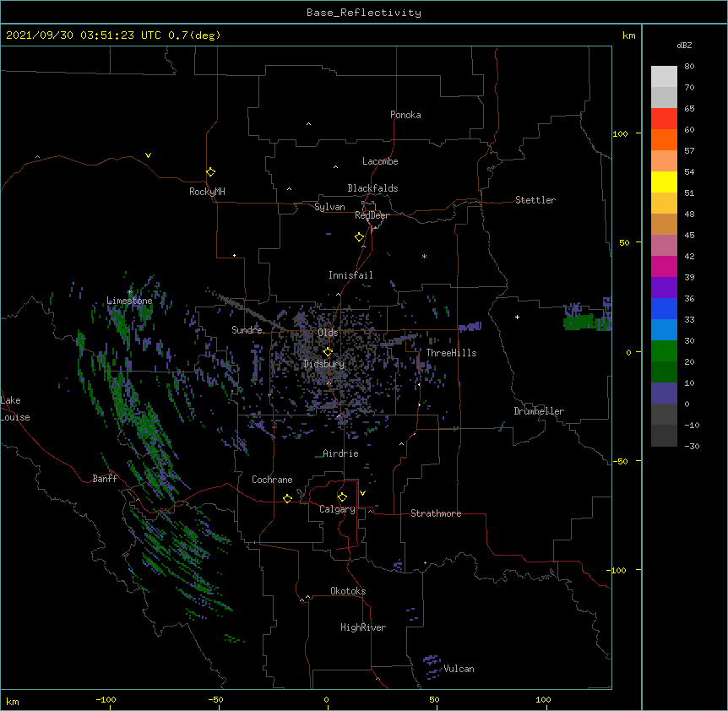Click the slate 10-0 dBZ legend swatch
728x711 pixels.
coord(664,393)
